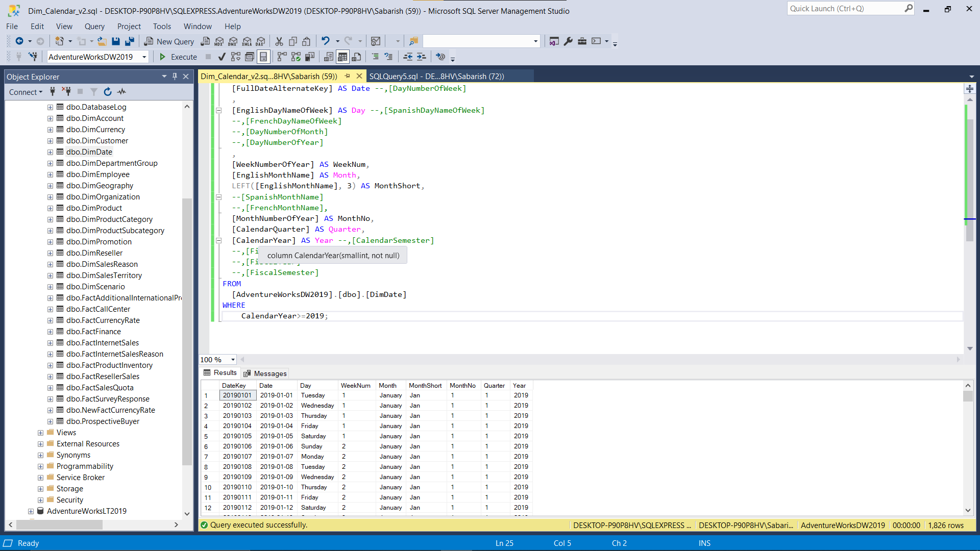Click the Undo icon in the toolbar

tap(325, 41)
